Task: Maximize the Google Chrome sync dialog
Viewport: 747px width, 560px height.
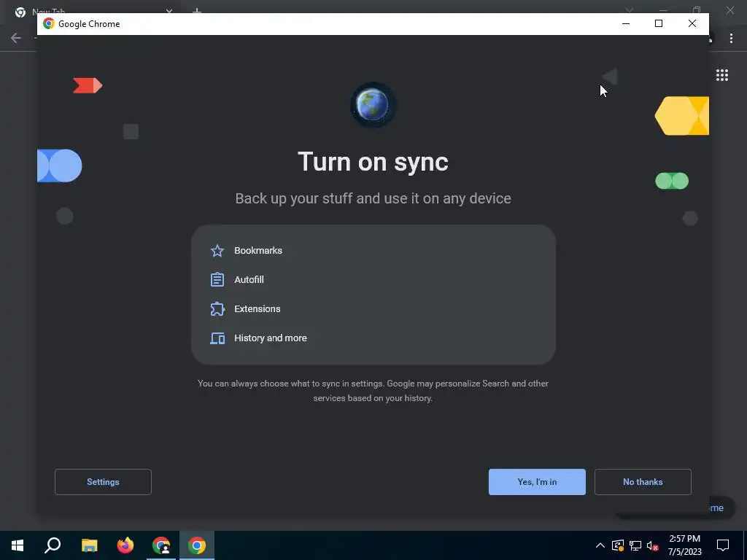Action: pos(659,24)
